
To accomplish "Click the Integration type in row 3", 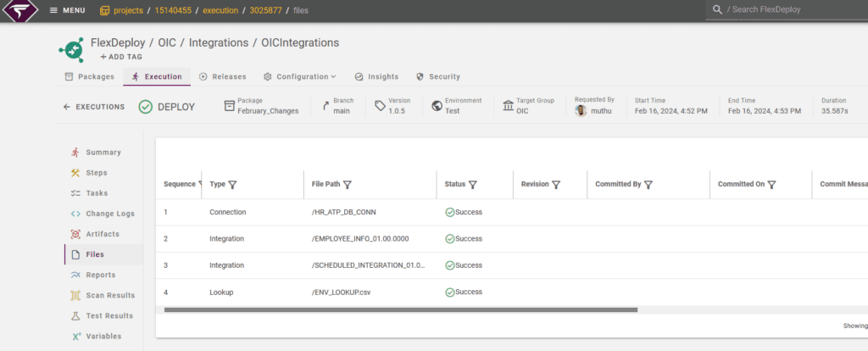I will 226,265.
